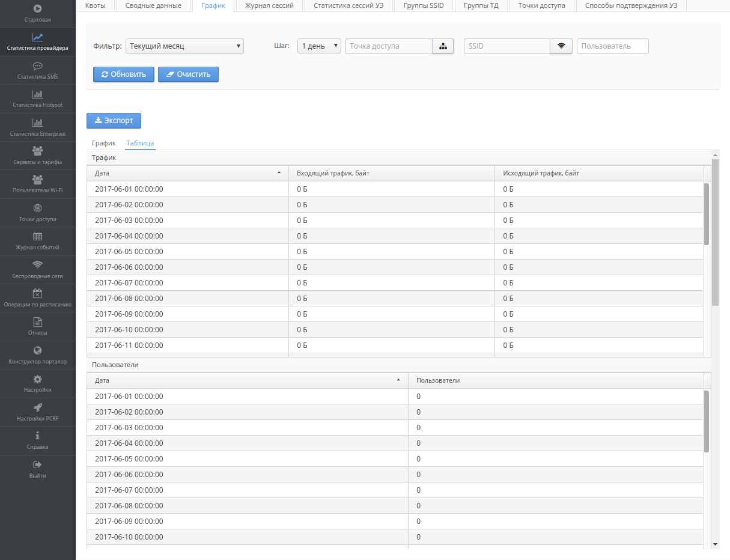This screenshot has width=730, height=560.
Task: Focus the Пользователь input field
Action: (612, 46)
